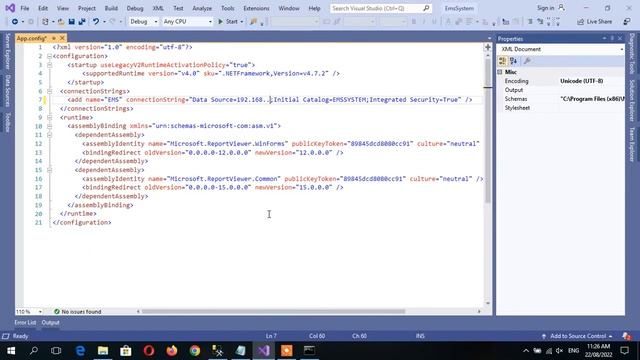Open the Debug menu
Viewport: 640px width, 360px height.
pyautogui.click(x=135, y=8)
